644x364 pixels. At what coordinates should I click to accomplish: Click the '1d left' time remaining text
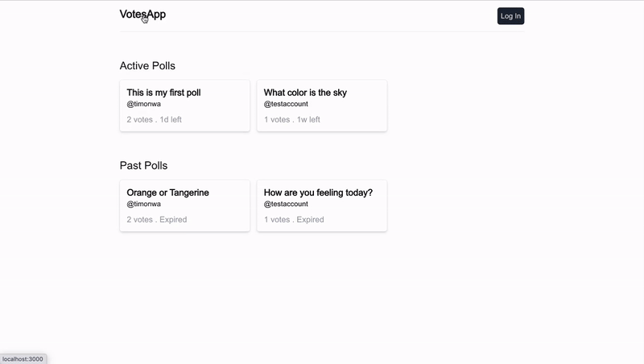[171, 119]
